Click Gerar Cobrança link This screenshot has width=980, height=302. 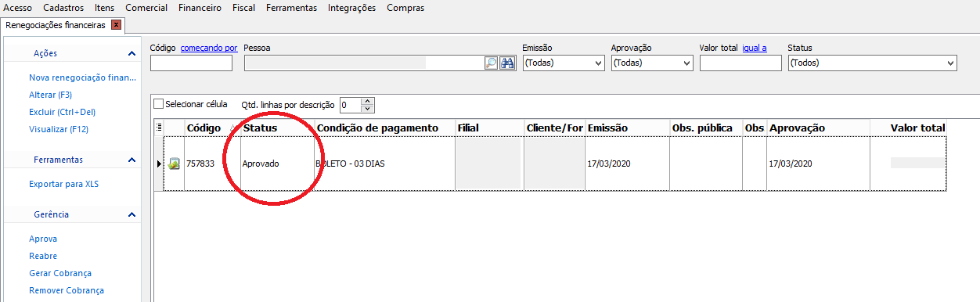point(60,273)
